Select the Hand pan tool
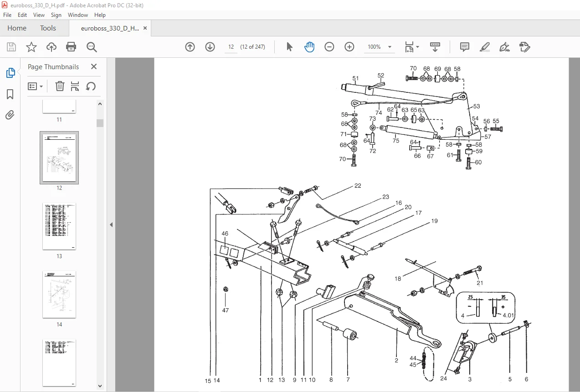The width and height of the screenshot is (580, 392). point(309,47)
